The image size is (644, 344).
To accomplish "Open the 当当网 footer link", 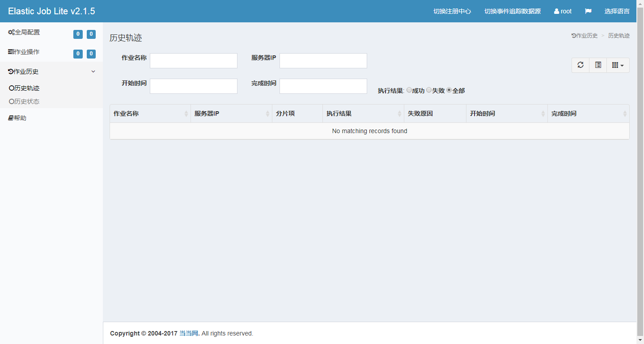I will (x=188, y=333).
